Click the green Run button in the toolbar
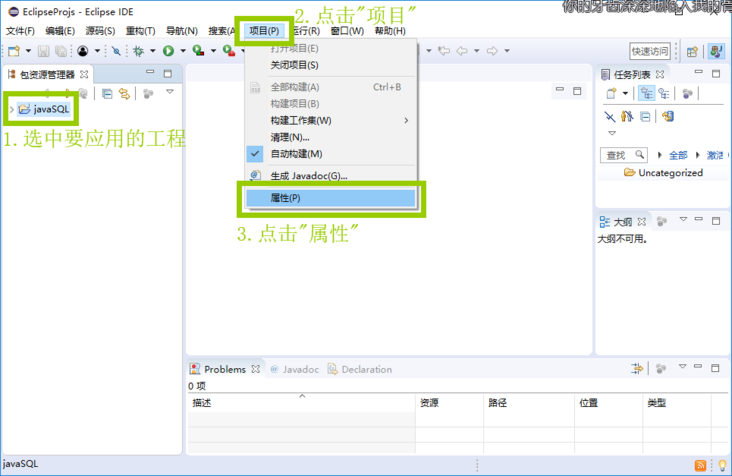This screenshot has height=476, width=732. coord(169,51)
